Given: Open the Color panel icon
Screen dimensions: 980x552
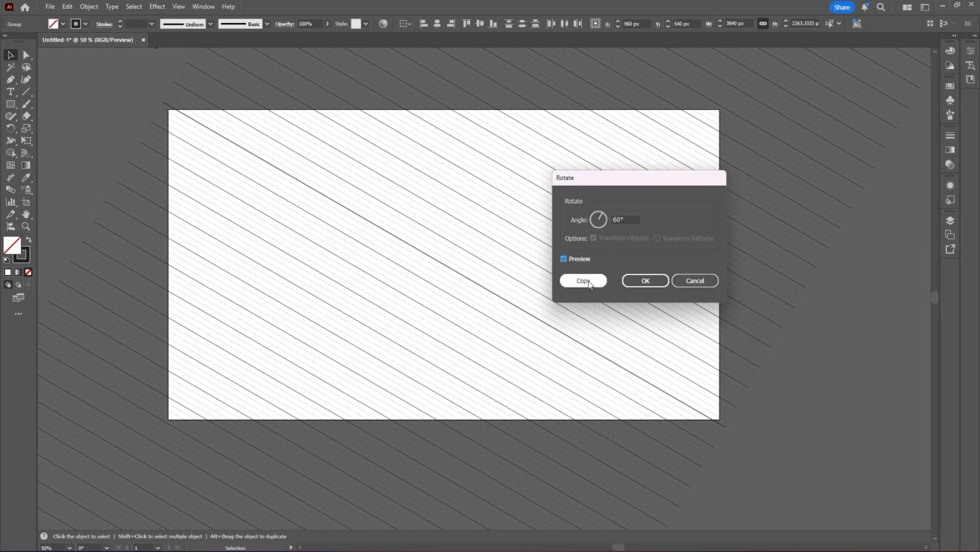Looking at the screenshot, I should click(x=950, y=51).
